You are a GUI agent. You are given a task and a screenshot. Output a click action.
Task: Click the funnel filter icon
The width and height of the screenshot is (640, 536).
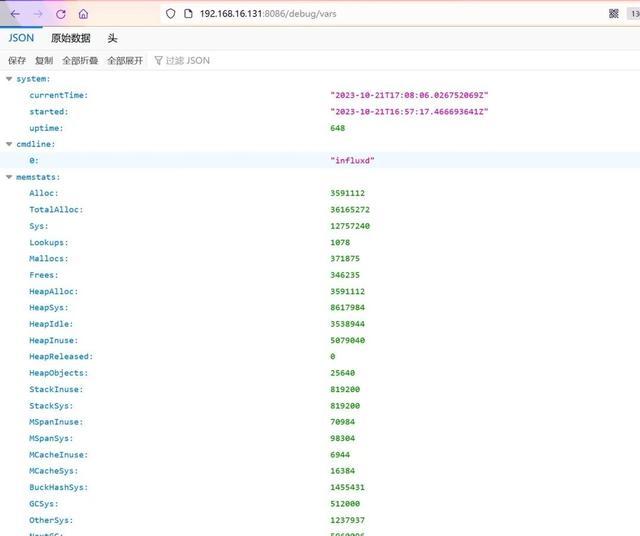(158, 60)
